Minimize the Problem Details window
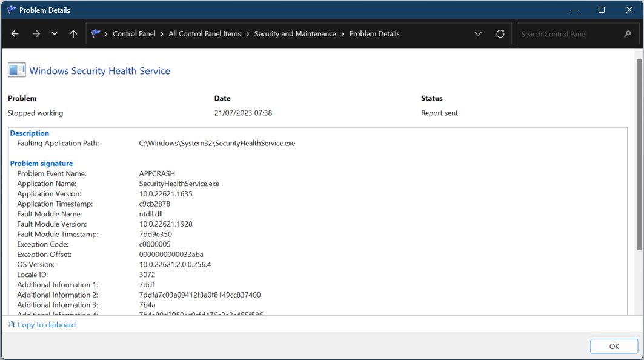Image resolution: width=644 pixels, height=360 pixels. click(x=574, y=10)
